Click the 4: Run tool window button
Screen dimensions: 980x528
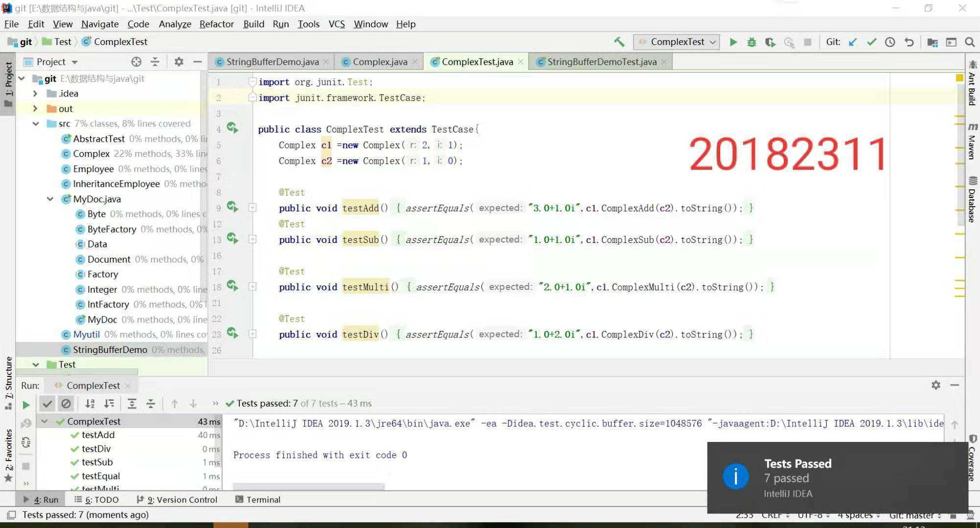[x=41, y=500]
